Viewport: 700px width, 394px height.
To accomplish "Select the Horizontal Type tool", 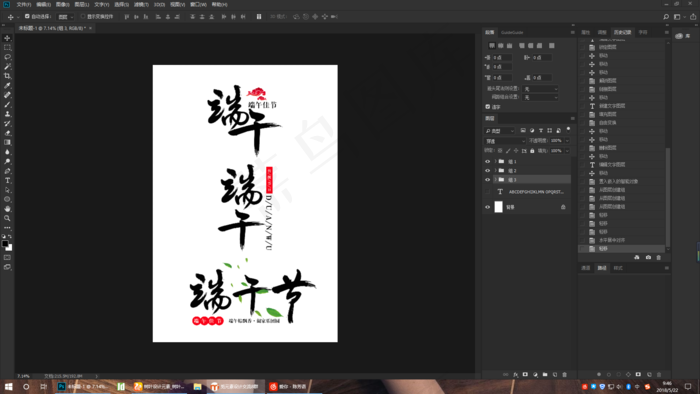I will pyautogui.click(x=7, y=180).
